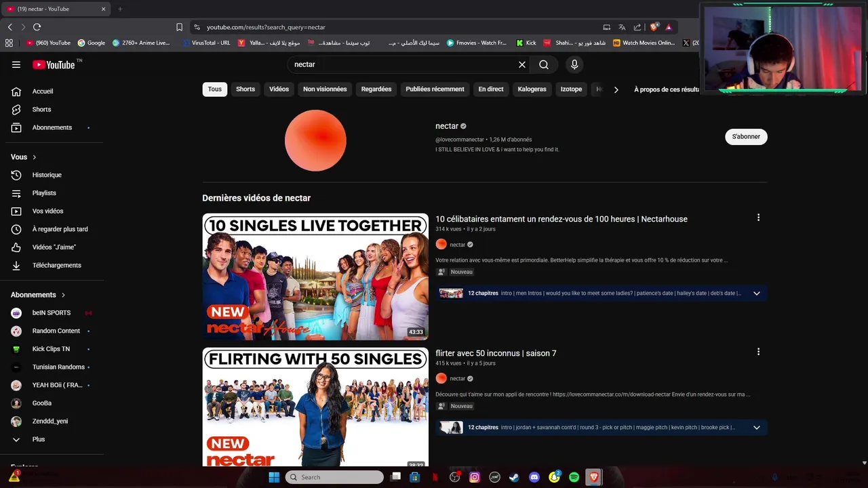Go back in the browser
Viewport: 868px width, 488px height.
coord(9,27)
